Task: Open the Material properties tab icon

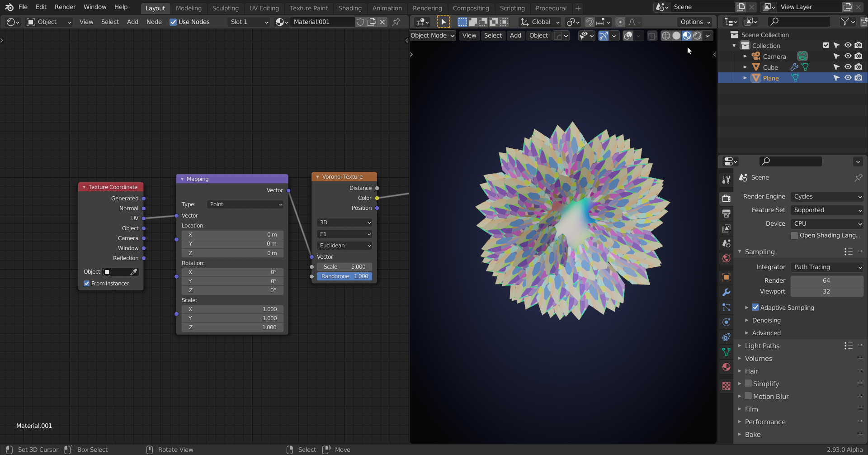Action: [x=726, y=367]
